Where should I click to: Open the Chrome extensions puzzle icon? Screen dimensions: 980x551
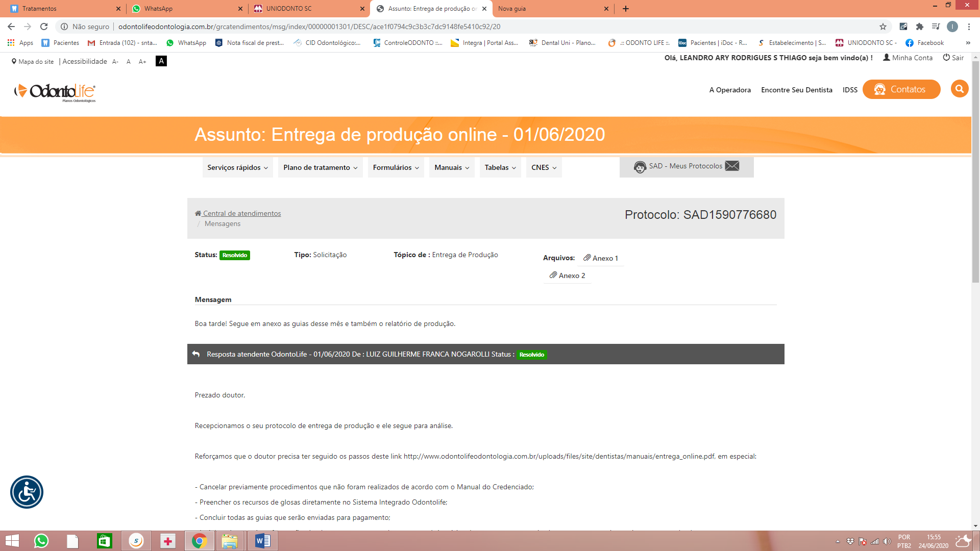coord(919,27)
